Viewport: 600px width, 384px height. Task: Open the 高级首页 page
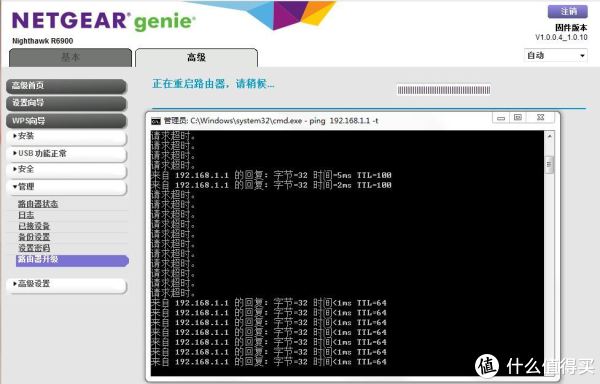tap(66, 86)
